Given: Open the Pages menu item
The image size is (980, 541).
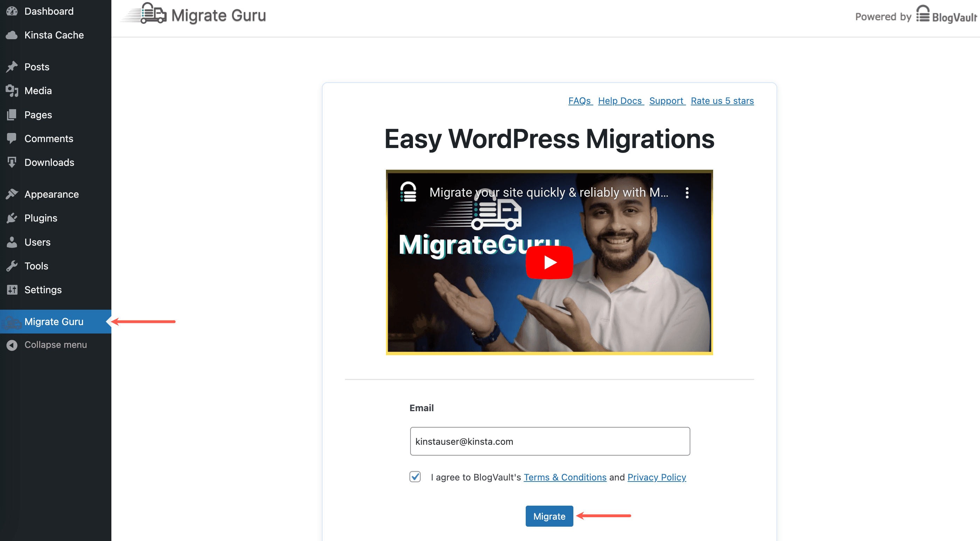Looking at the screenshot, I should [38, 114].
